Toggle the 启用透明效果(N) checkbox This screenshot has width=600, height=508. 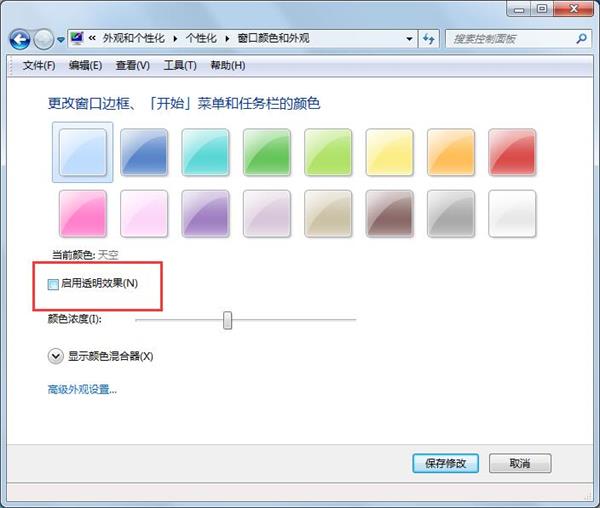[53, 284]
